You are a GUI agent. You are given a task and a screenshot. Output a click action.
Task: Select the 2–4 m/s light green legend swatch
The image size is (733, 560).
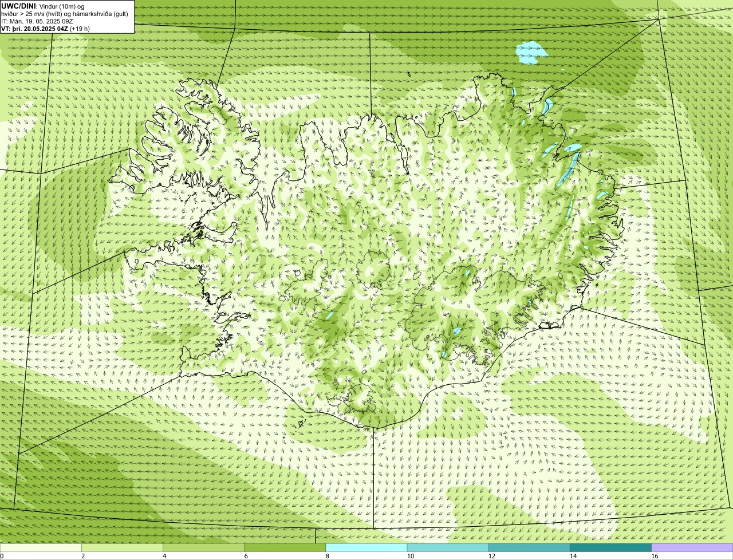(122, 548)
